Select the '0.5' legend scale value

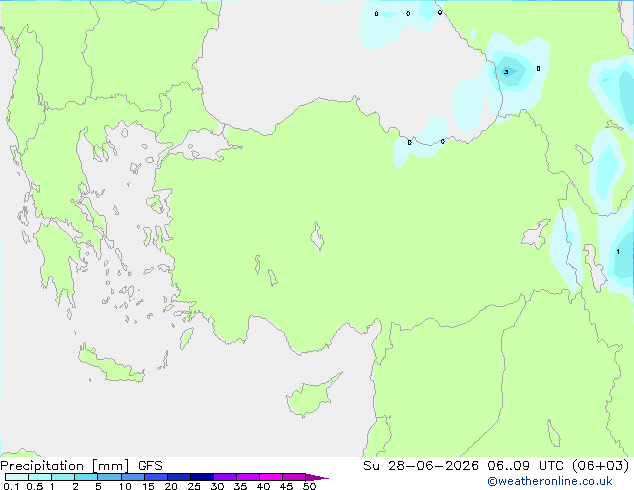pyautogui.click(x=34, y=486)
